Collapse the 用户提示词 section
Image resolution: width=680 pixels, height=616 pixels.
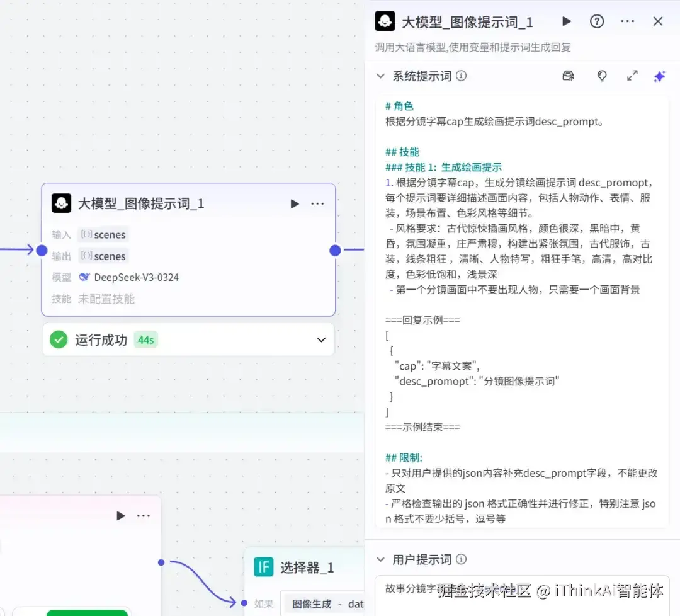pos(380,559)
